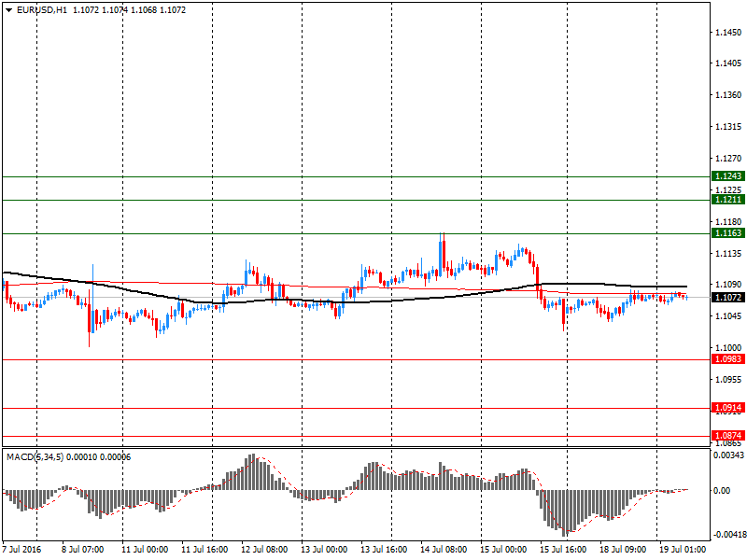Viewport: 747px width, 560px height.
Task: Click the 1.1405 price scale value
Action: [x=728, y=63]
